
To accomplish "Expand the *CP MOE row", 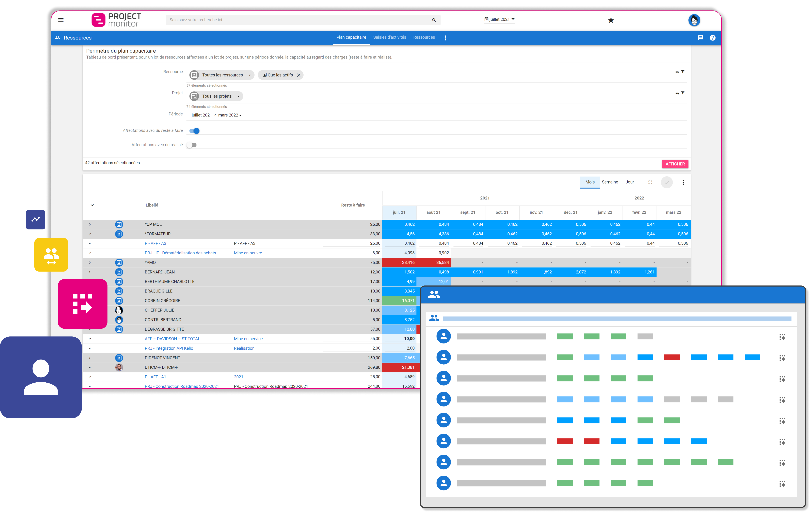I will [x=90, y=224].
